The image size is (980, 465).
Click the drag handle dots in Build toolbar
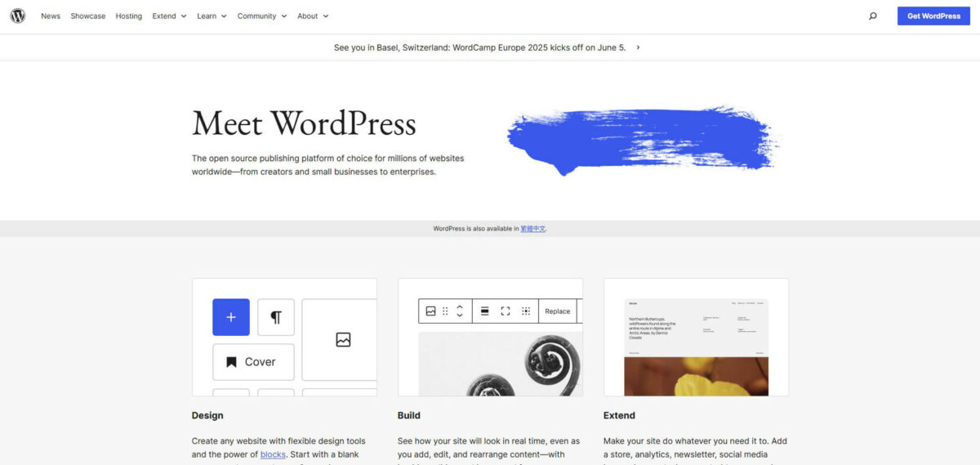pos(445,311)
